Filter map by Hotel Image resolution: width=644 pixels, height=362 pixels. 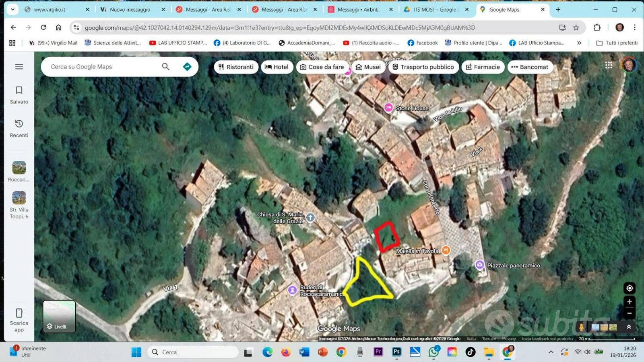click(277, 67)
